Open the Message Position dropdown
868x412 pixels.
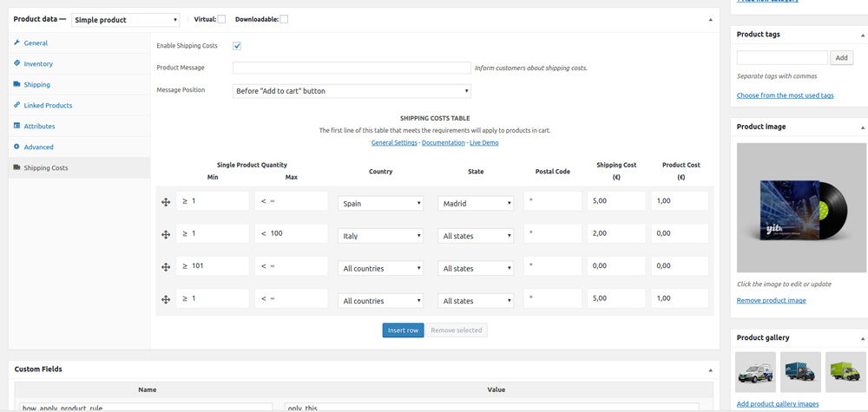[x=352, y=91]
